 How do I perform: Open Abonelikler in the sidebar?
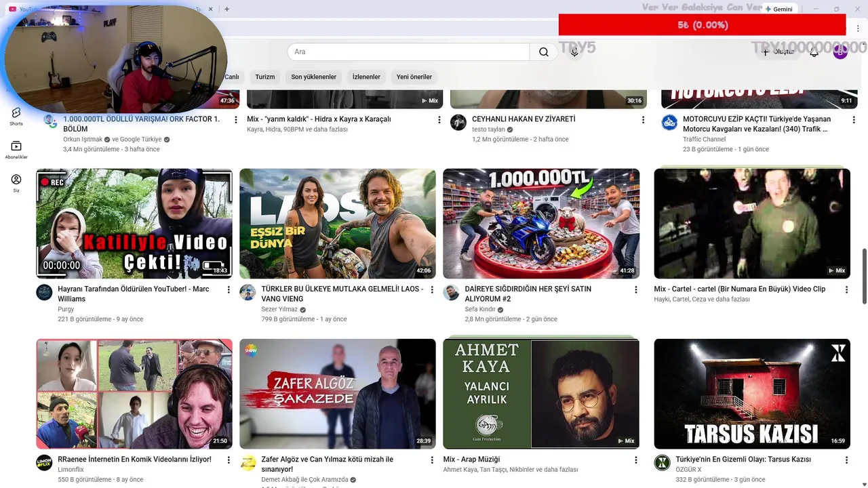[16, 150]
